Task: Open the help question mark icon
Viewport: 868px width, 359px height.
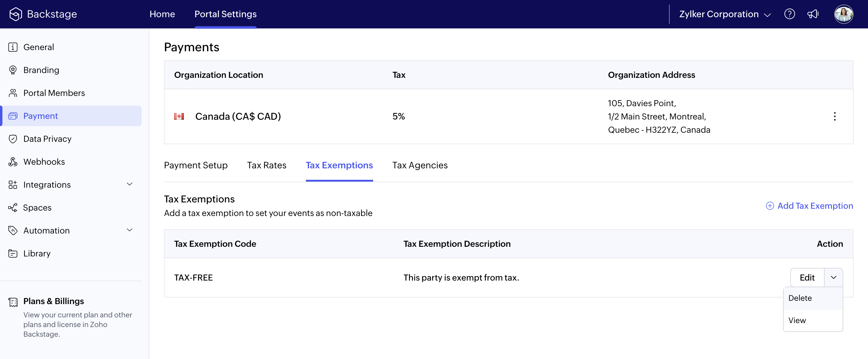Action: click(790, 14)
